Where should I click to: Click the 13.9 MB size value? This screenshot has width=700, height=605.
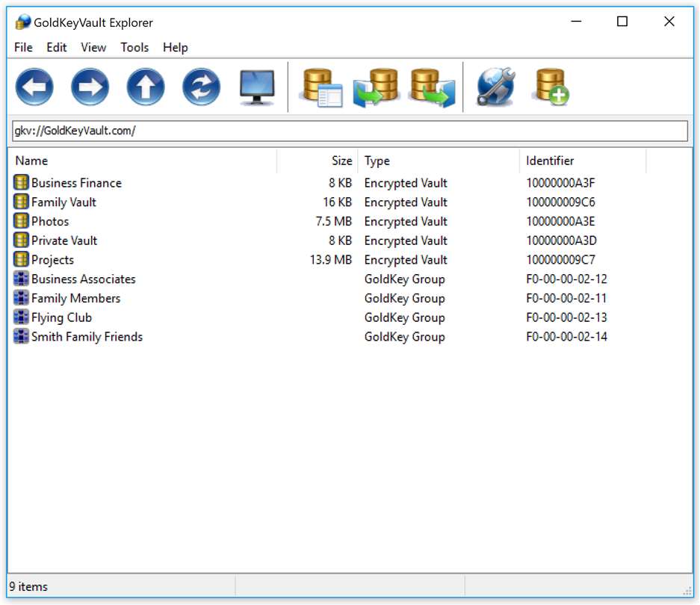331,259
